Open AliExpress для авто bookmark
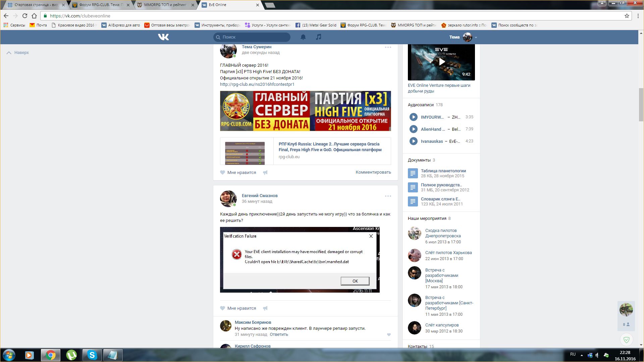The height and width of the screenshot is (362, 644). pos(121,25)
